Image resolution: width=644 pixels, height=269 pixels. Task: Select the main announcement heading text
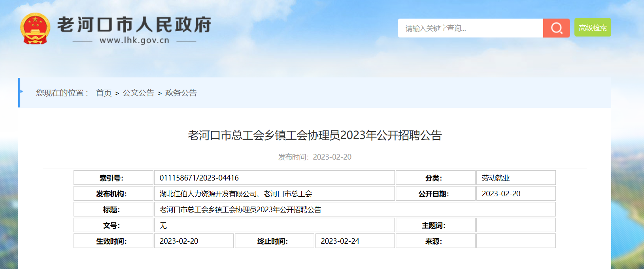315,135
